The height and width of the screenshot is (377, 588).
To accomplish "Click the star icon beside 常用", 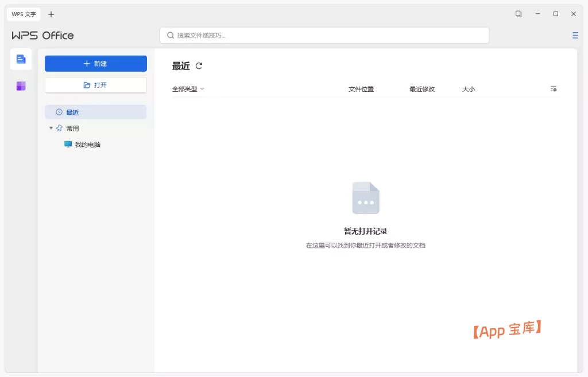I will pos(60,128).
